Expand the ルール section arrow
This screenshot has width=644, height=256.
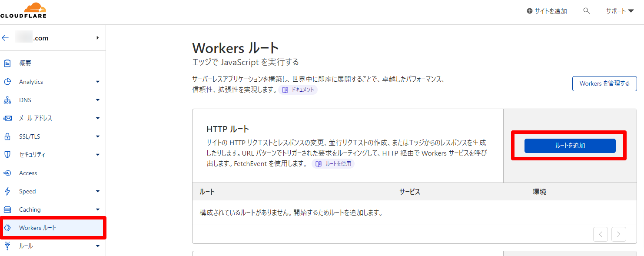click(98, 246)
